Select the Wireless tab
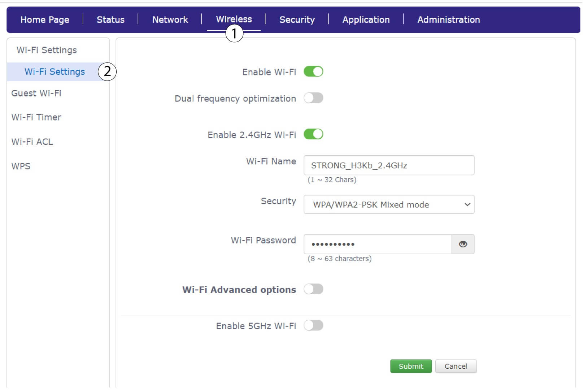588x390 pixels. point(234,19)
